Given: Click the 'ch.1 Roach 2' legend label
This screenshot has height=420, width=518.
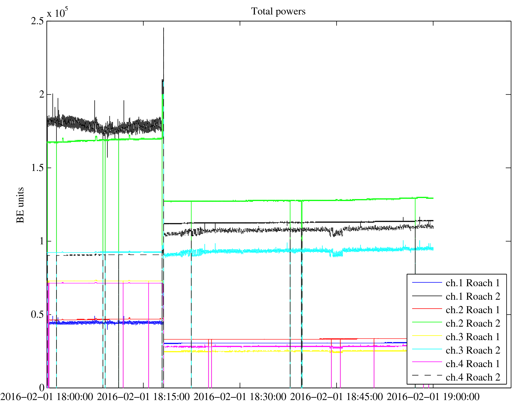Looking at the screenshot, I should coord(473,296).
